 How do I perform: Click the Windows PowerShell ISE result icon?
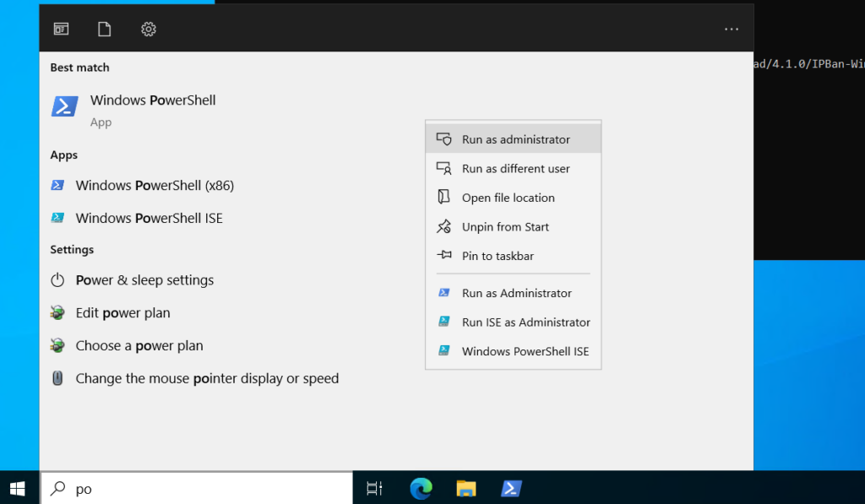(57, 218)
